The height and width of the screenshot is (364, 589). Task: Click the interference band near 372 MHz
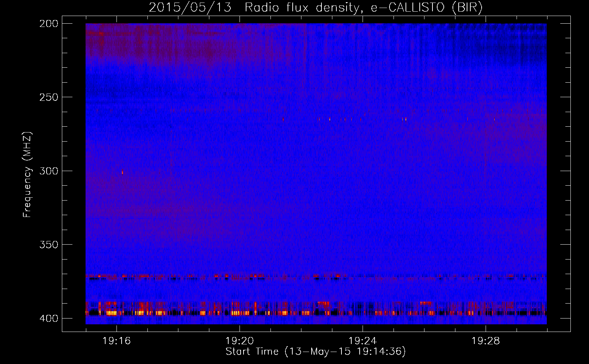316,277
